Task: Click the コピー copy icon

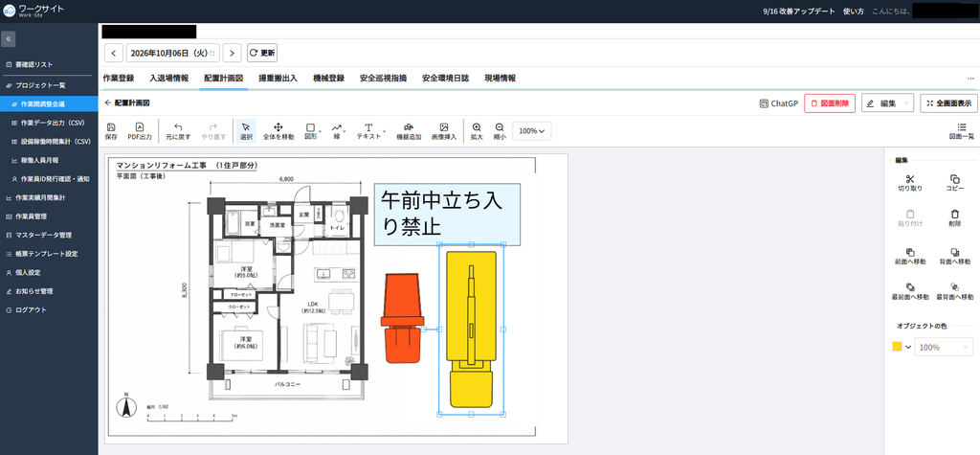Action: 954,183
